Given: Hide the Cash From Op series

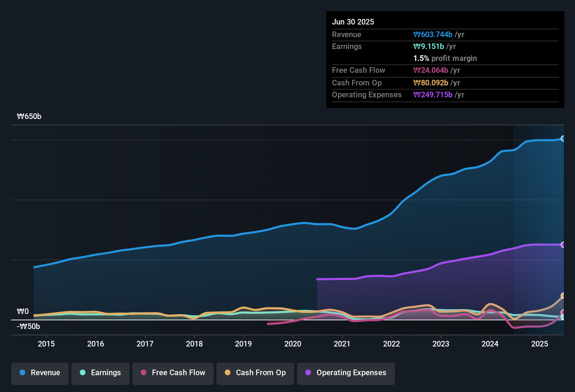Looking at the screenshot, I should click(255, 373).
